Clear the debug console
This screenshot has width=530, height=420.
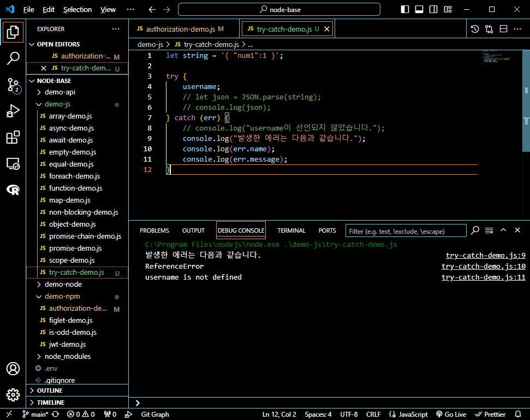point(489,230)
